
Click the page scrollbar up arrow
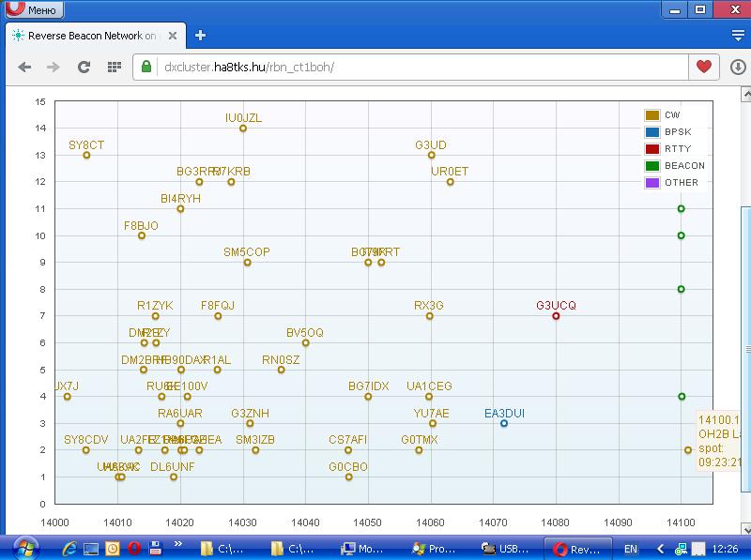[745, 94]
